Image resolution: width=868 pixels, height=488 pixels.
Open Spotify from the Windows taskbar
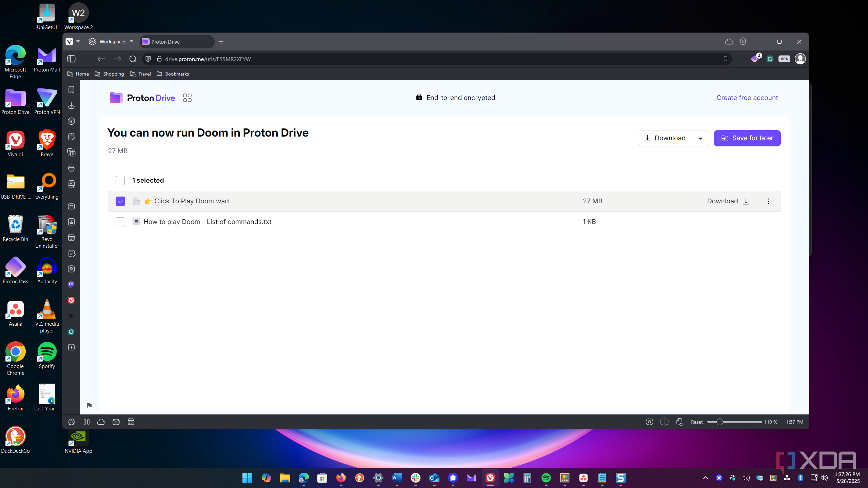point(546,478)
